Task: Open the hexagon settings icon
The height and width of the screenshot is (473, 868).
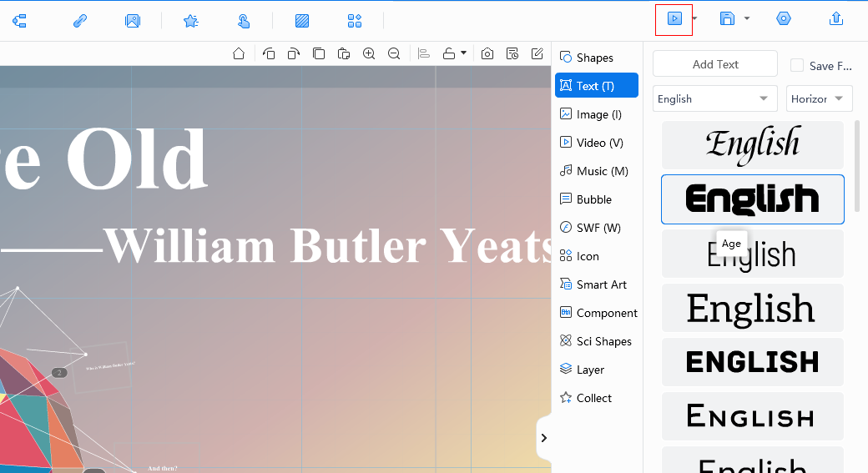Action: click(x=784, y=19)
